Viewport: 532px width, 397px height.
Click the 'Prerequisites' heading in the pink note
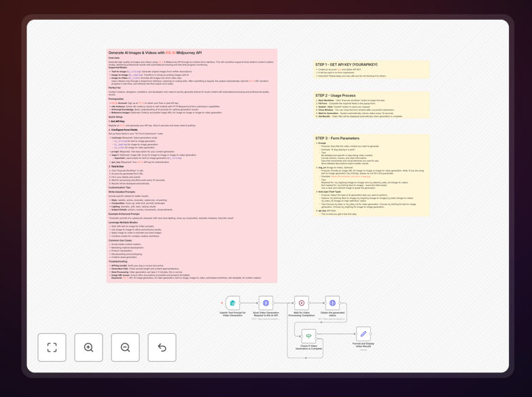(x=116, y=99)
